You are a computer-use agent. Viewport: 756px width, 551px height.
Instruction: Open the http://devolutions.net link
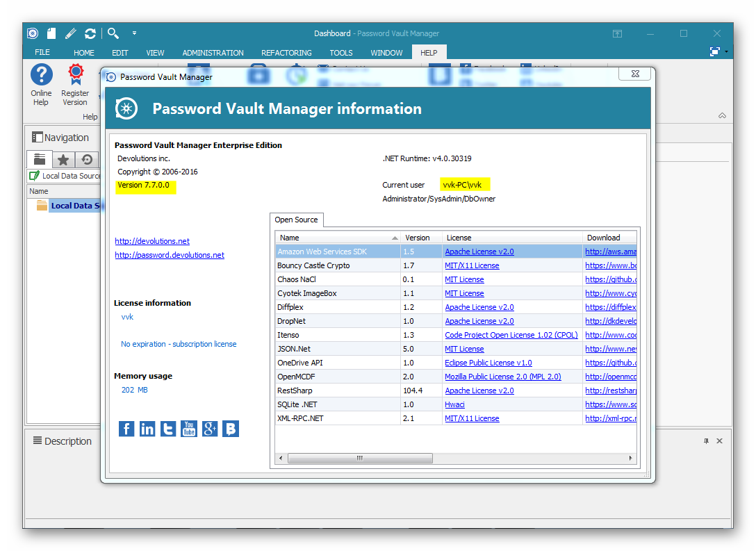click(x=152, y=241)
